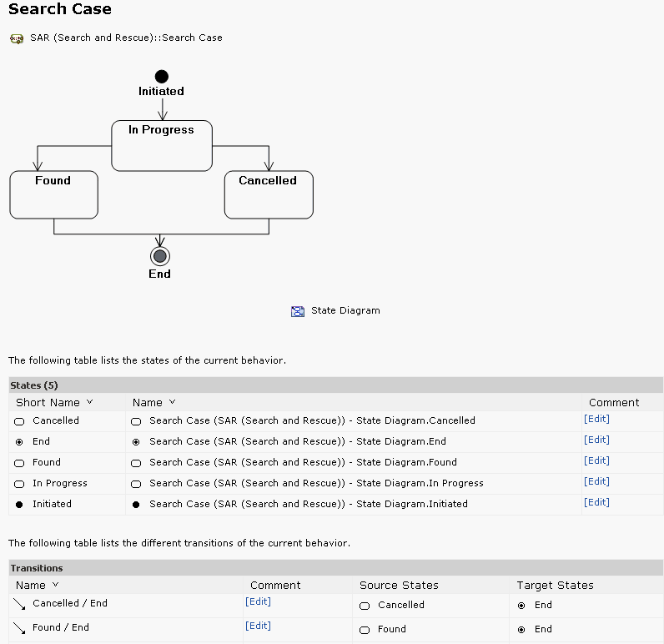Select the In Progress state box in diagram

[x=162, y=147]
